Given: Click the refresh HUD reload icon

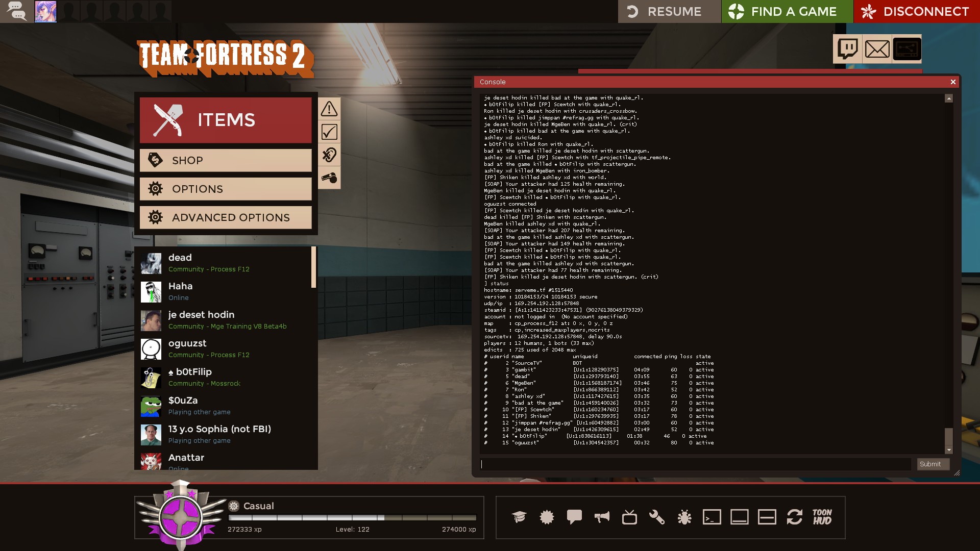Looking at the screenshot, I should pos(794,517).
